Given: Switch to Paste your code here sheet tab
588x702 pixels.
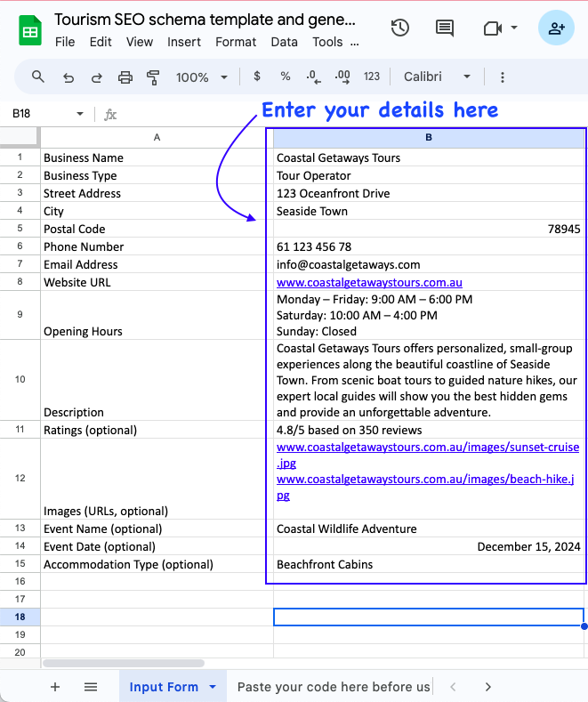Looking at the screenshot, I should pyautogui.click(x=334, y=687).
